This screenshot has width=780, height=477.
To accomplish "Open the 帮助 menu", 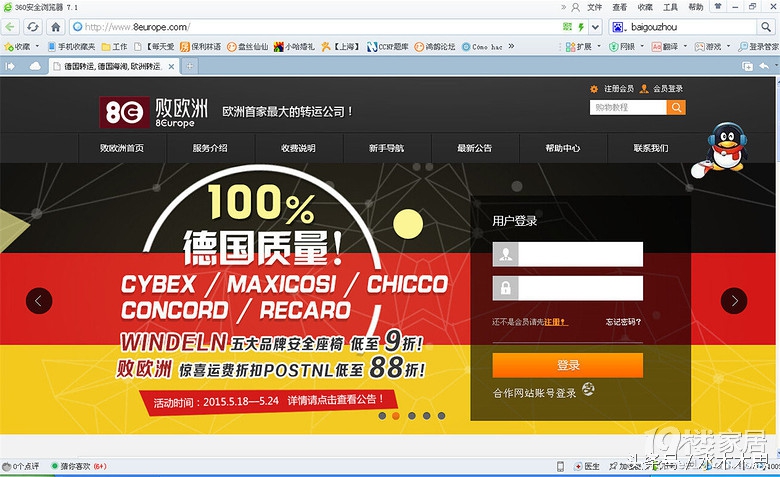I will tap(696, 7).
